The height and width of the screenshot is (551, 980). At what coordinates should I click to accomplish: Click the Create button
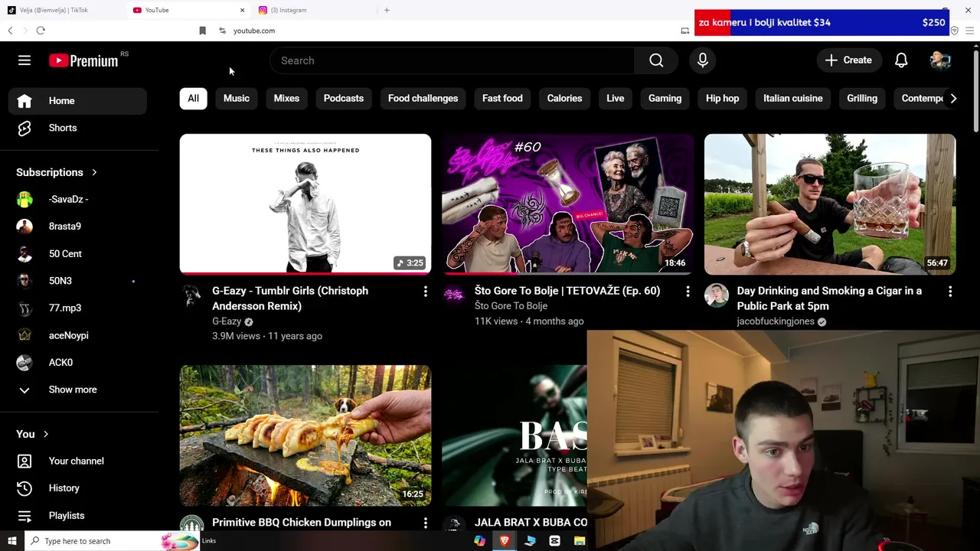(848, 60)
